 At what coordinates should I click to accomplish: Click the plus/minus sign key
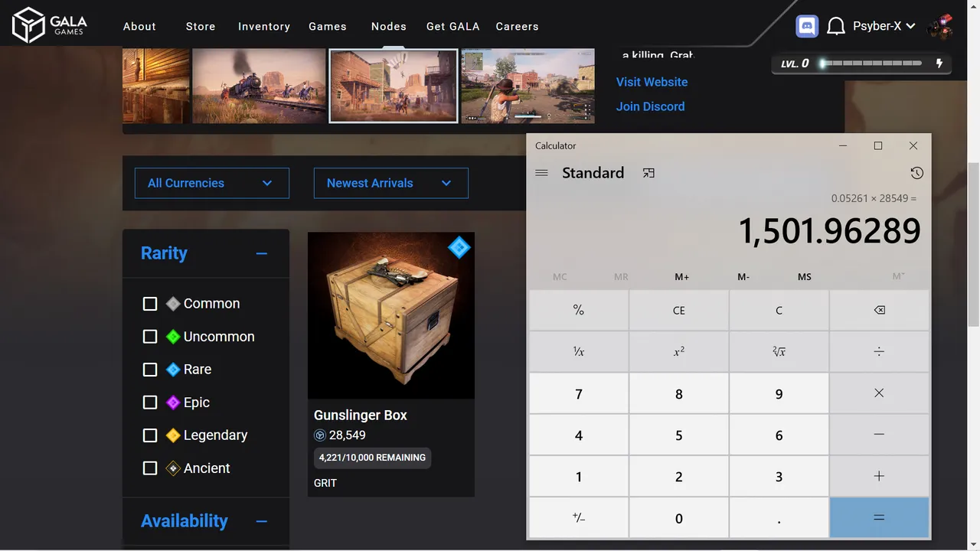pyautogui.click(x=579, y=517)
